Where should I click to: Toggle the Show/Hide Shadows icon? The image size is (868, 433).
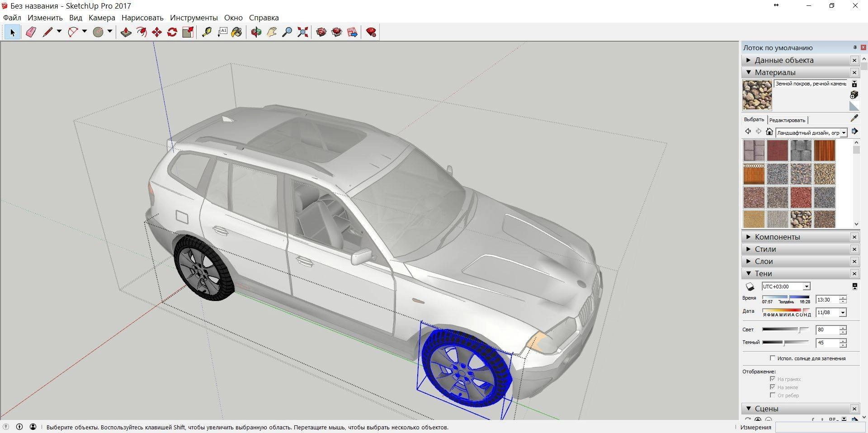click(750, 287)
